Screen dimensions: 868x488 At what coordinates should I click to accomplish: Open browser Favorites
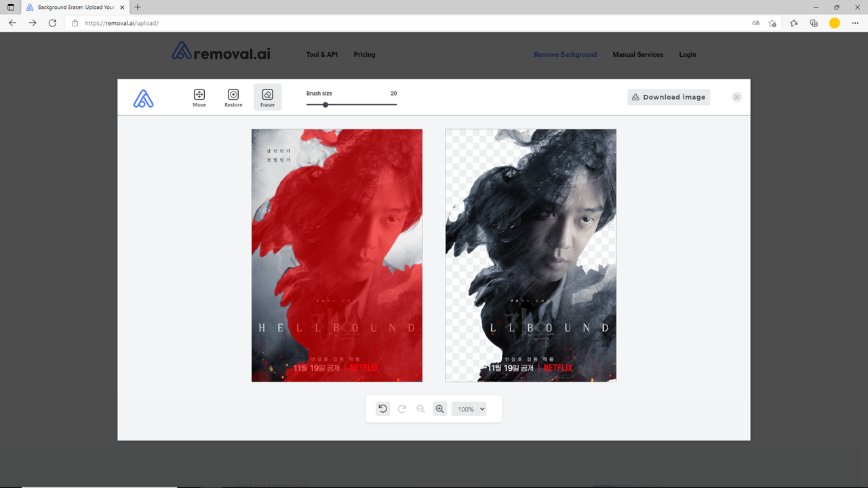793,23
